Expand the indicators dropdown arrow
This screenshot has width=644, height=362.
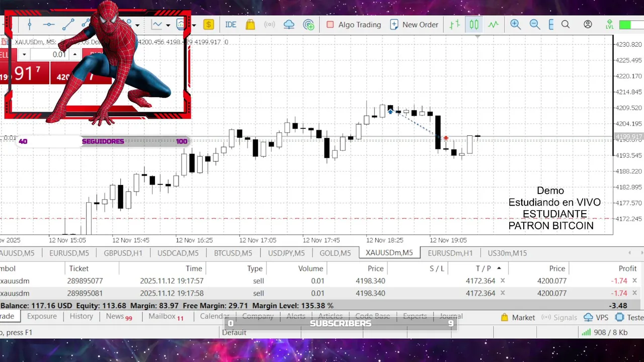pos(168,25)
